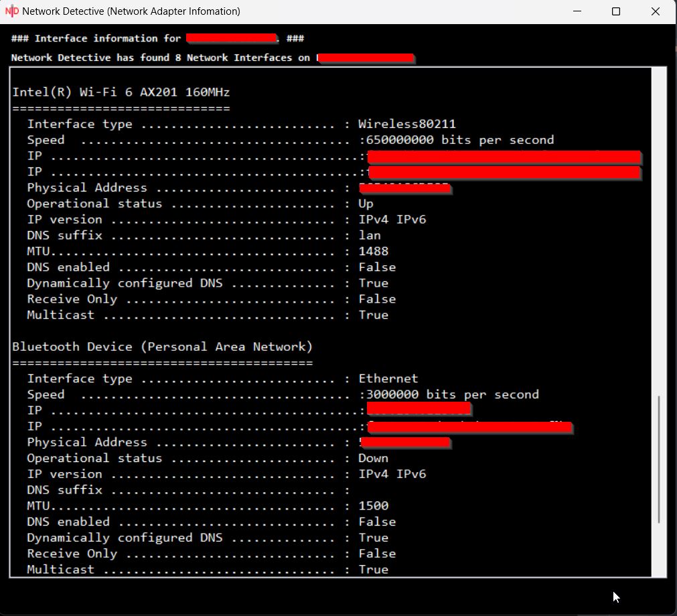
Task: Click the Network Detective ND app icon
Action: tap(12, 11)
